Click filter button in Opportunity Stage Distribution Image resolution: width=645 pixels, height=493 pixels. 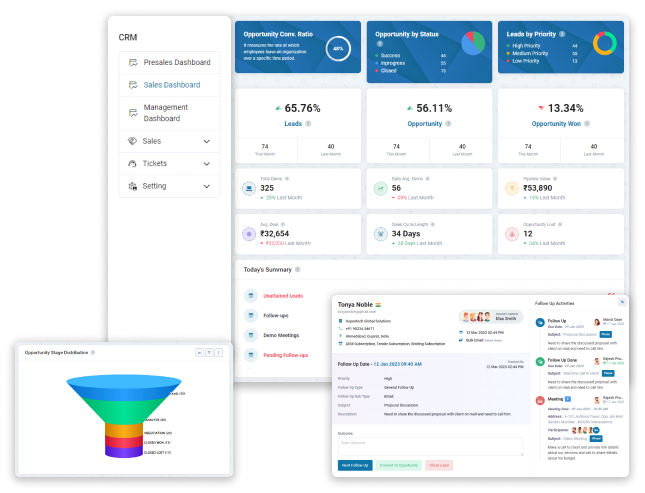[x=209, y=353]
